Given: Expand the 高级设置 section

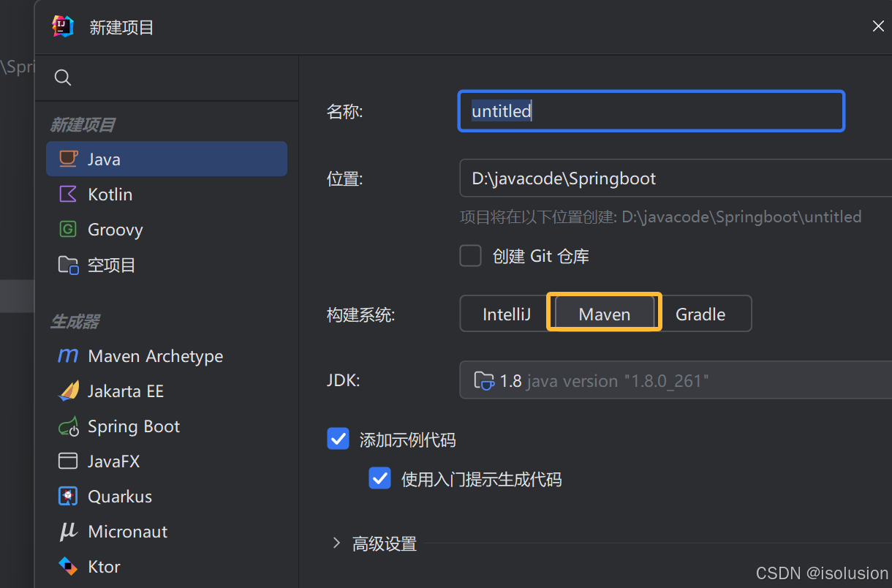Looking at the screenshot, I should click(x=336, y=543).
